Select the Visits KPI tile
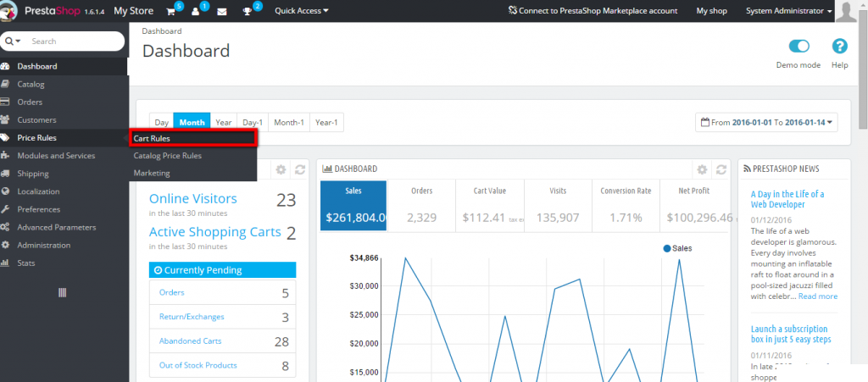This screenshot has height=382, width=868. (558, 205)
